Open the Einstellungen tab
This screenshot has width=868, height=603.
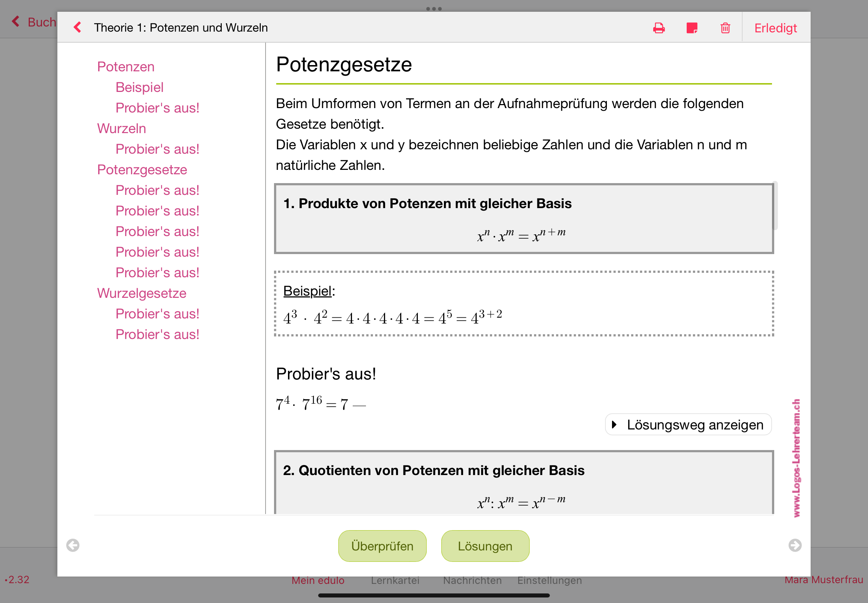pos(549,580)
